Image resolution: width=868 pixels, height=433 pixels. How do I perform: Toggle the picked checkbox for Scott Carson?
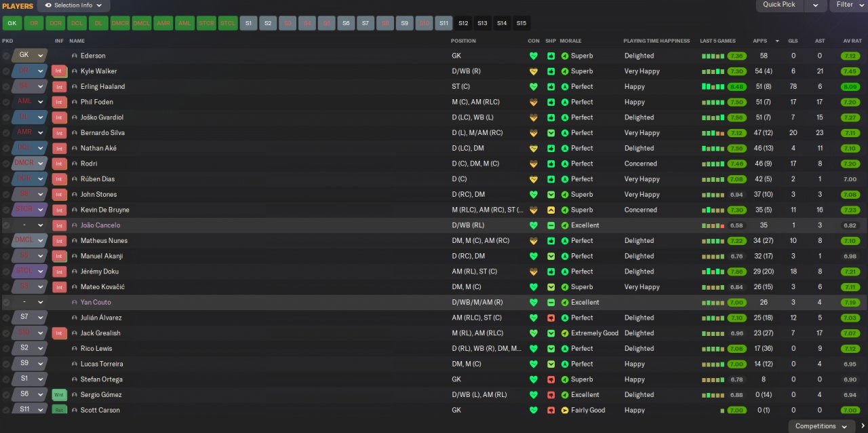click(x=6, y=410)
